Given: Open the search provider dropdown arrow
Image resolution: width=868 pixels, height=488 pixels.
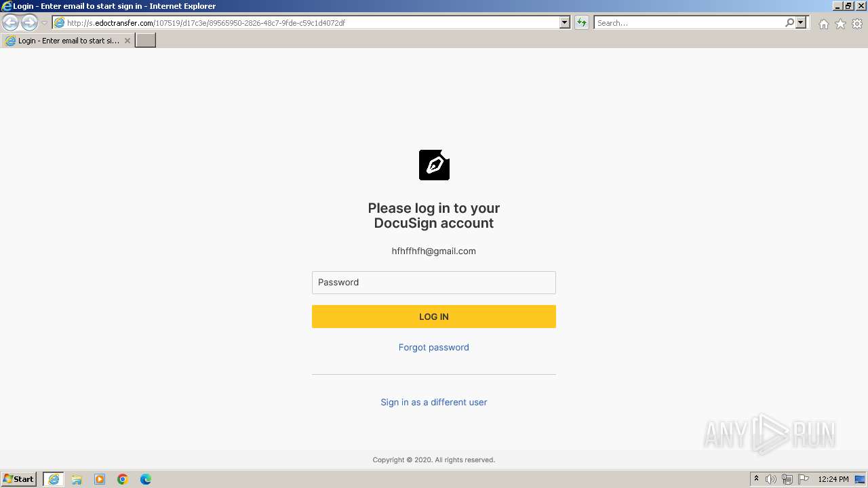Looking at the screenshot, I should [x=801, y=23].
